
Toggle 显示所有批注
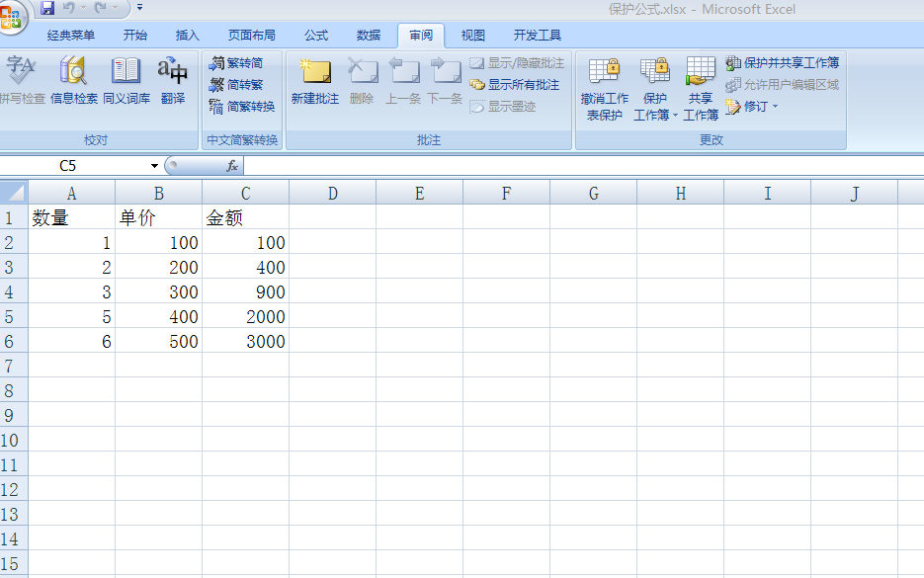pos(515,85)
